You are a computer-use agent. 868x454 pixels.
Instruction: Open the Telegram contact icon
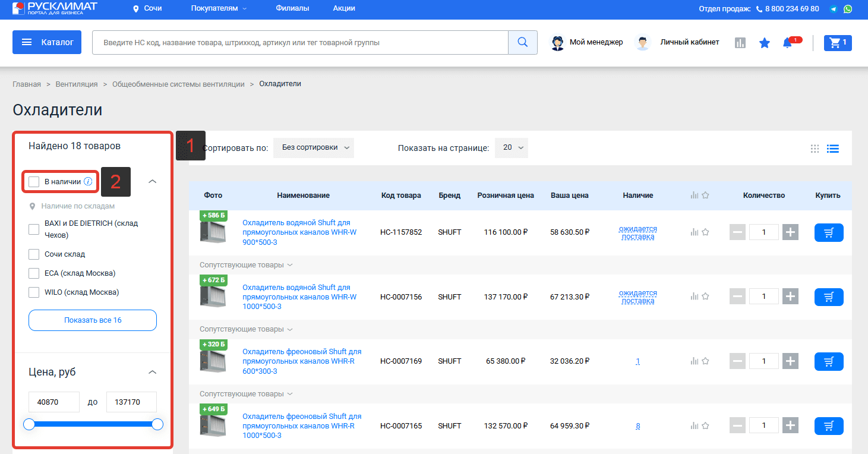click(x=834, y=9)
